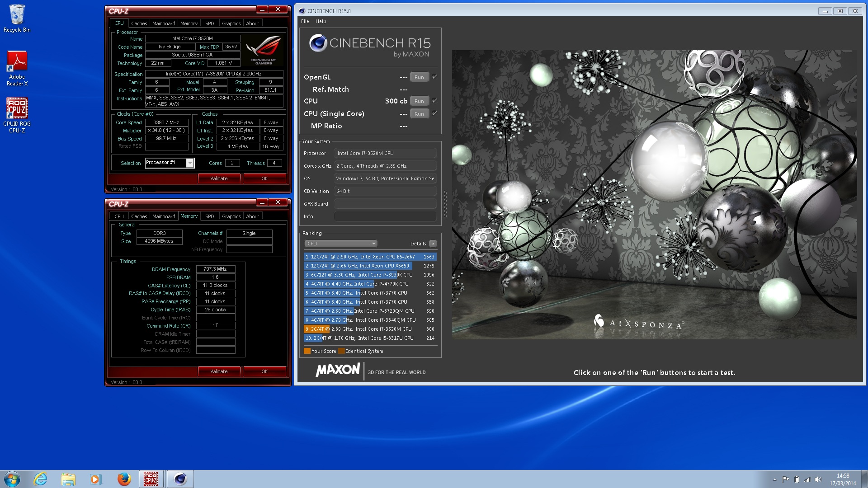Click the Cinebench R15 logo sphere icon
868x488 pixels.
point(318,43)
